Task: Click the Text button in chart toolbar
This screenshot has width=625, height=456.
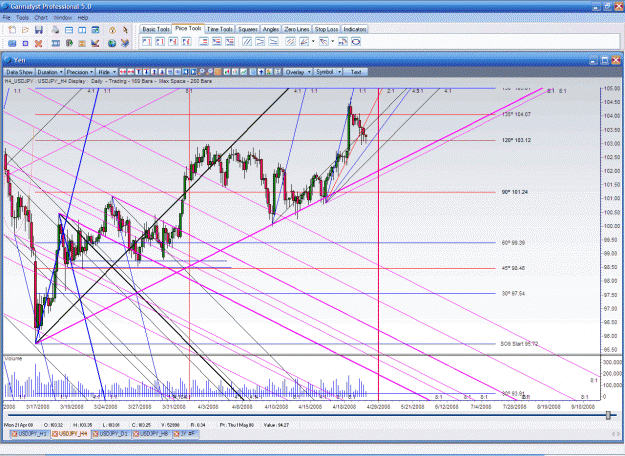Action: (356, 72)
